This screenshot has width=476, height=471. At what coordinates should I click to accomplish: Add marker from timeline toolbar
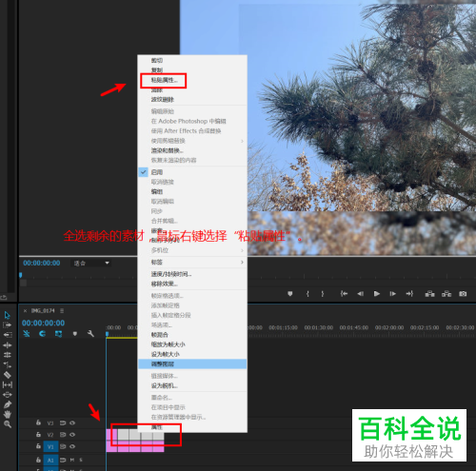point(75,334)
